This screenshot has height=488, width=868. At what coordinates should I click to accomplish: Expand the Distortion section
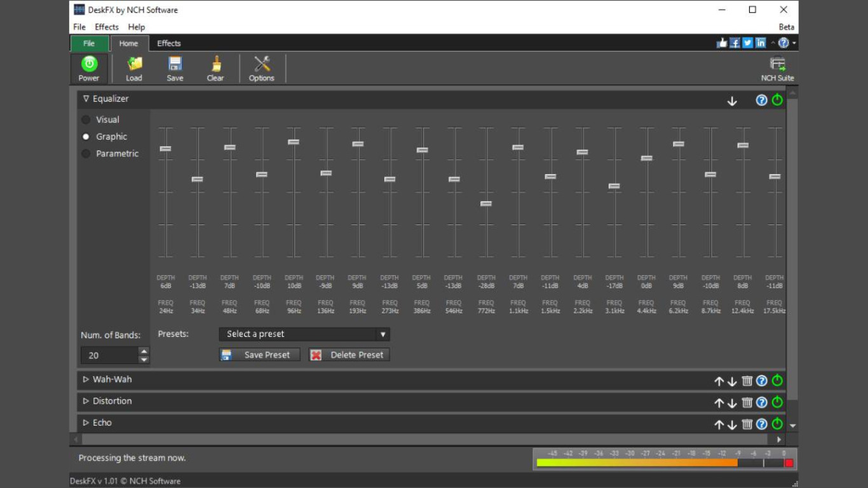(86, 401)
